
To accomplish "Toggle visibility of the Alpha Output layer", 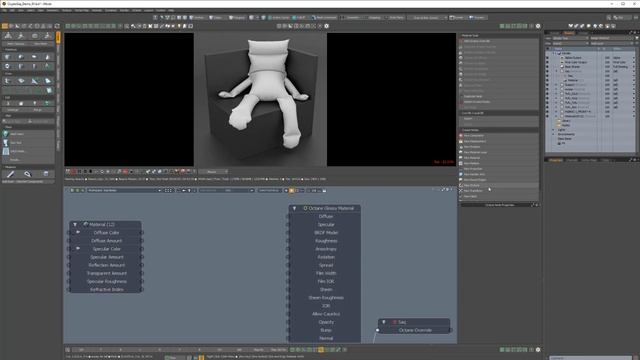I will [x=547, y=58].
